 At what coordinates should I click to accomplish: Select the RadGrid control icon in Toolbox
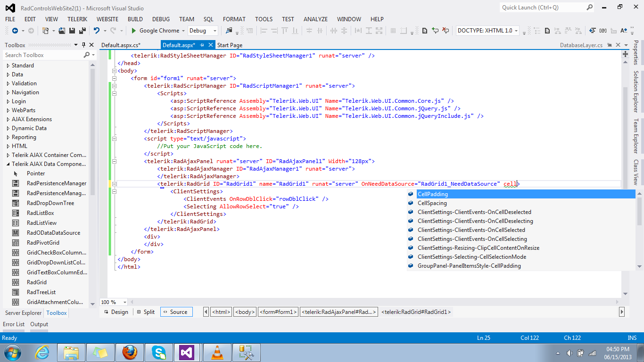16,282
